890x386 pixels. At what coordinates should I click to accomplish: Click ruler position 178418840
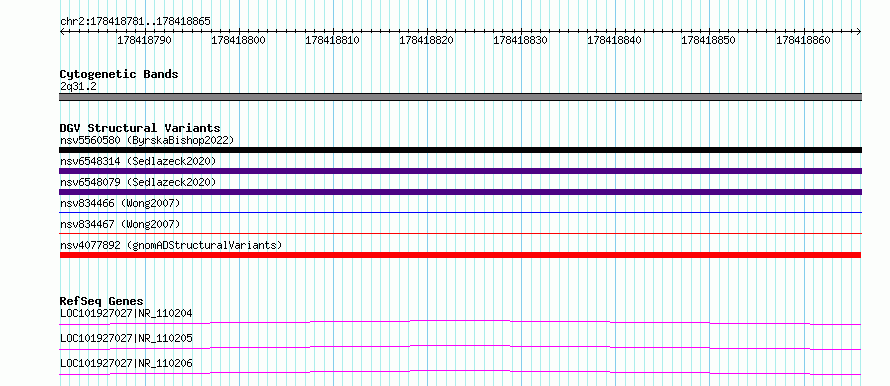coord(614,40)
